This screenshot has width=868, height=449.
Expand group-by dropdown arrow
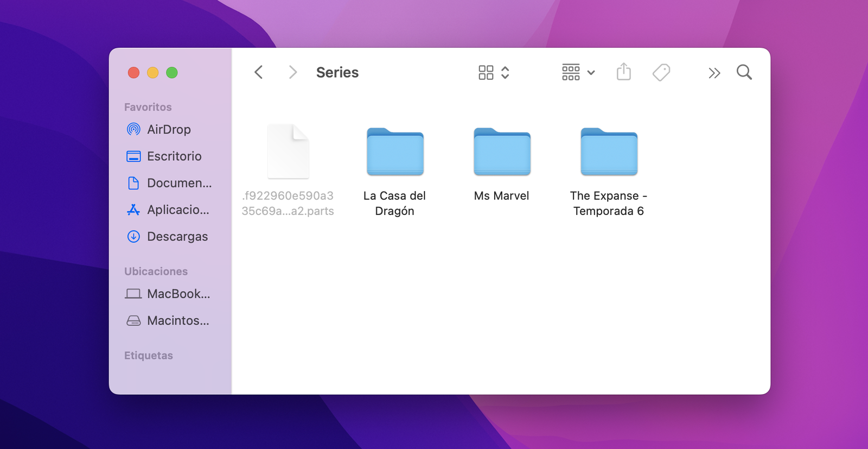pyautogui.click(x=591, y=73)
